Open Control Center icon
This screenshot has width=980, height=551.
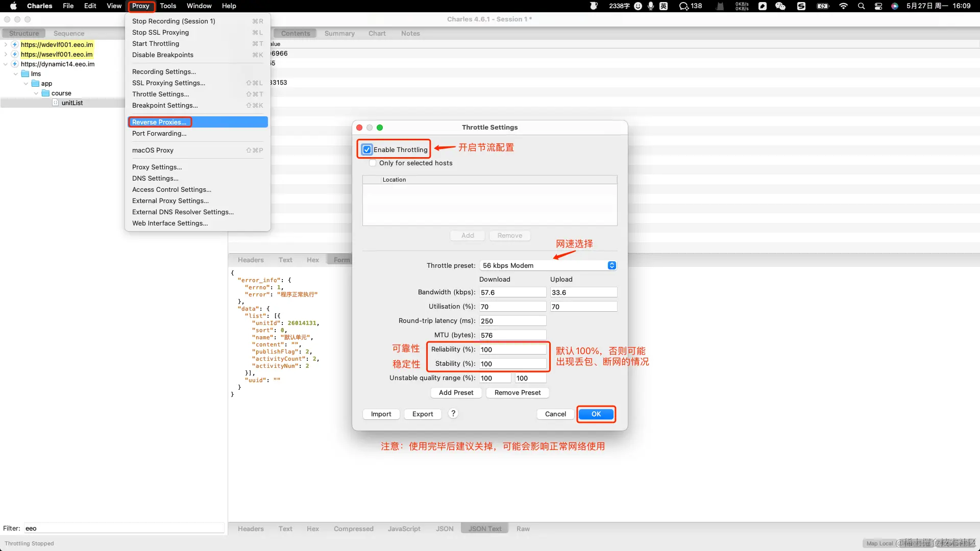[x=878, y=6]
